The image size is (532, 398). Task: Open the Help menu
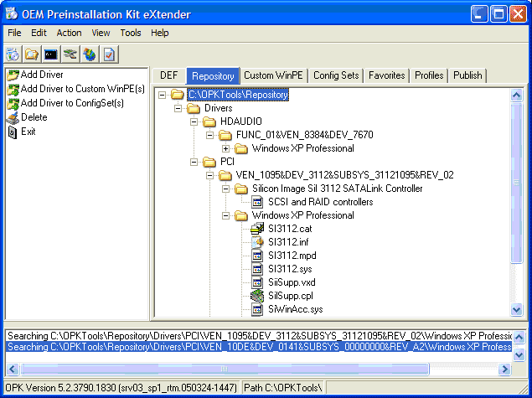(x=160, y=33)
